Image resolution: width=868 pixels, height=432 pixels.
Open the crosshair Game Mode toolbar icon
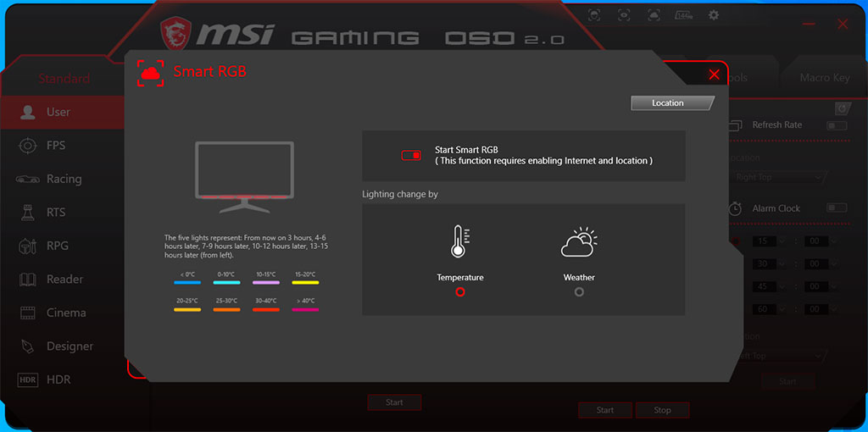(x=594, y=15)
